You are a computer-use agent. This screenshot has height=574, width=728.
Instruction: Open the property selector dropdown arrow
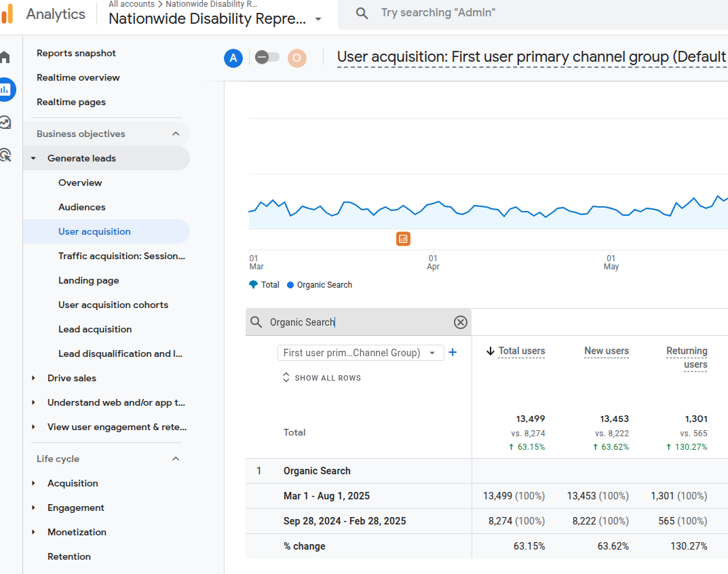point(318,20)
